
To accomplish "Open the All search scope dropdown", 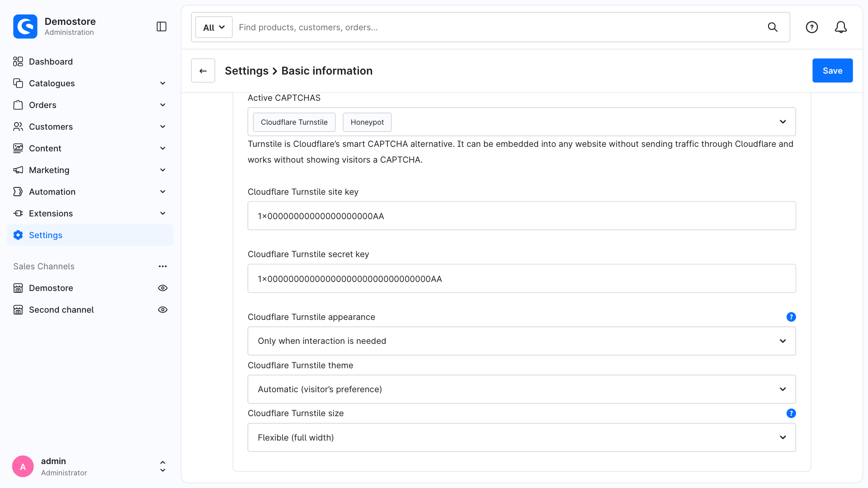I will point(214,27).
